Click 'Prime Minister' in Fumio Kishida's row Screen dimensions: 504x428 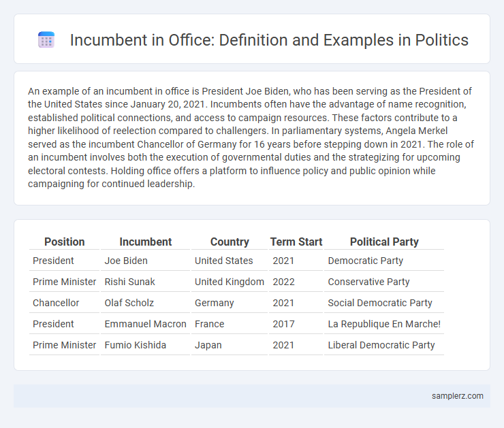[x=64, y=345]
